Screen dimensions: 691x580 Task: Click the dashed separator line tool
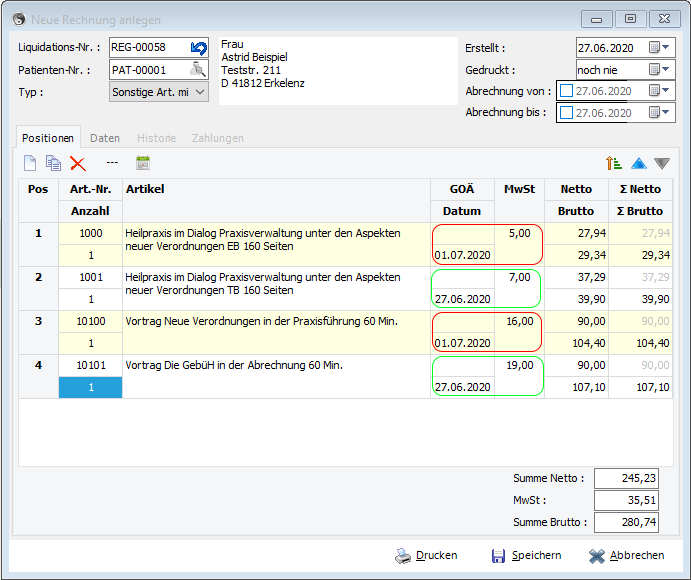(112, 163)
